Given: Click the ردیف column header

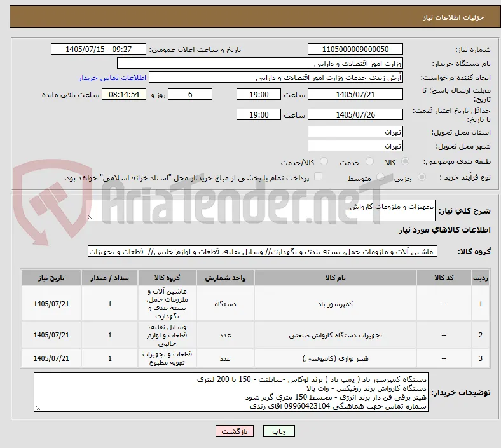Looking at the screenshot, I should pos(481,278).
